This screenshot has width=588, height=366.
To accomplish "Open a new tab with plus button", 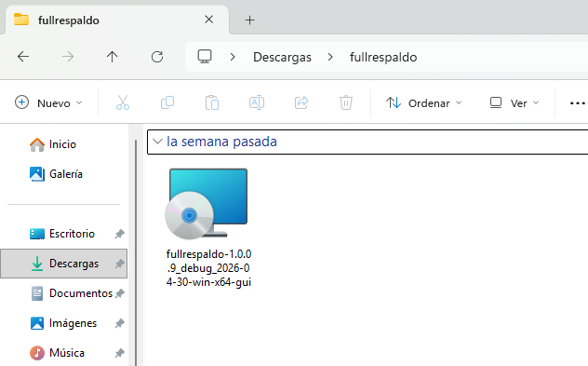I will point(249,20).
